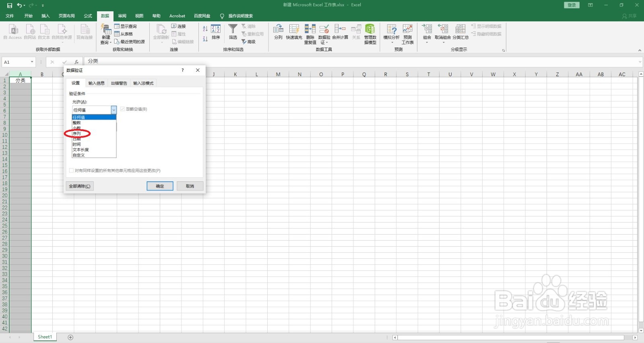Click cell A1 containing 分类
Screen dimensions: 644x343
(x=21, y=81)
